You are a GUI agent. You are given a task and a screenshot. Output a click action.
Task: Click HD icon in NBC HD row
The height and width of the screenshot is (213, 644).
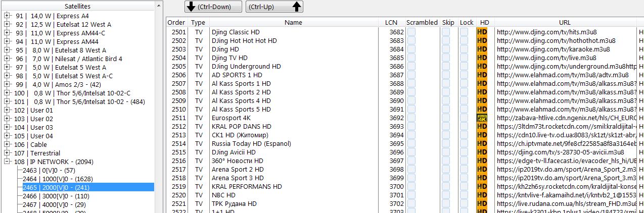coord(482,195)
